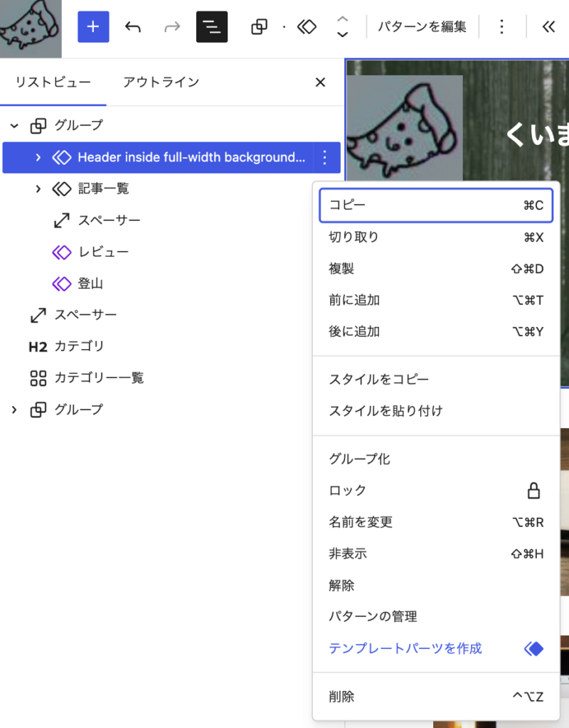Choose パターンの管理 from the menu

coord(436,617)
